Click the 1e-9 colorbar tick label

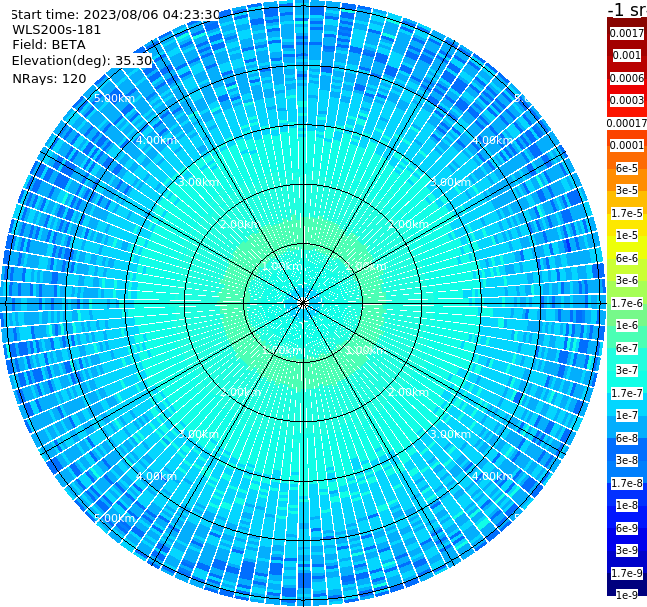(x=627, y=595)
